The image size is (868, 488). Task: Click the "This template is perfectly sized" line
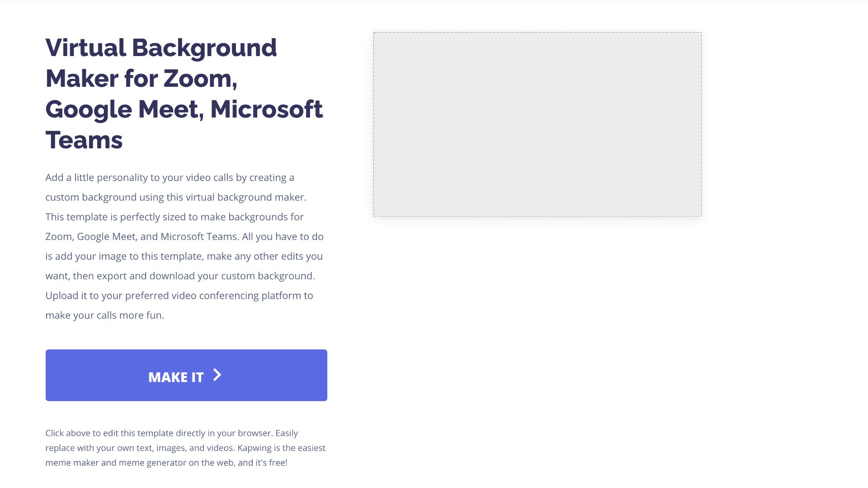(x=174, y=217)
